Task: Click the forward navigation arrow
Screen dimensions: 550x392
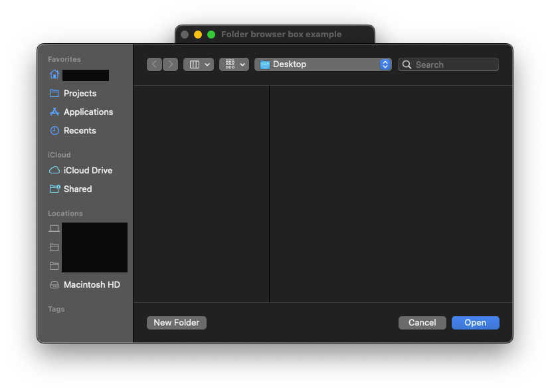Action: pyautogui.click(x=171, y=64)
